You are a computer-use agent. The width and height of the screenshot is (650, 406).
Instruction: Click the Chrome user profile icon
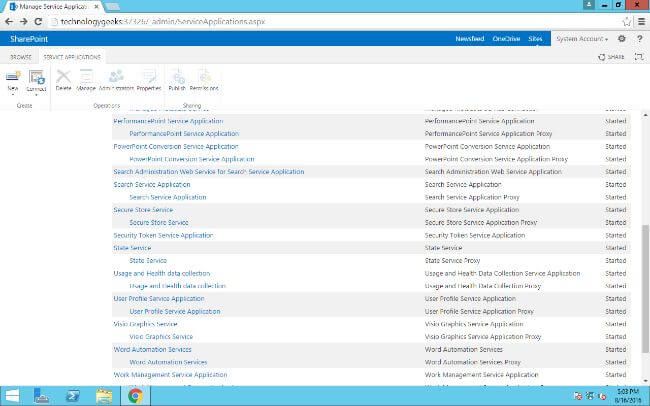(x=588, y=5)
